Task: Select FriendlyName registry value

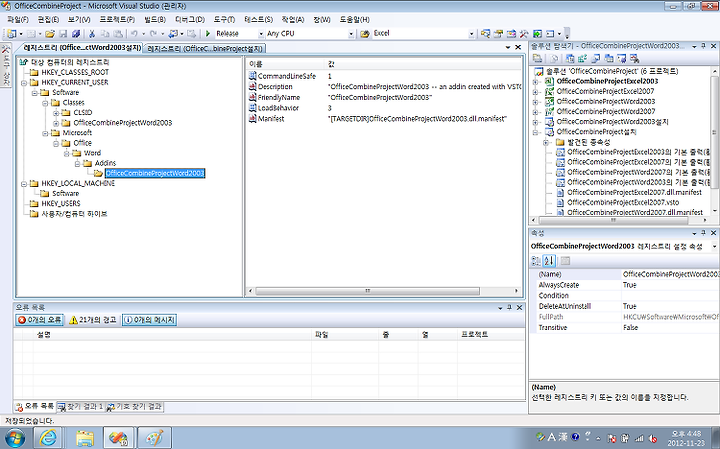Action: [x=279, y=97]
